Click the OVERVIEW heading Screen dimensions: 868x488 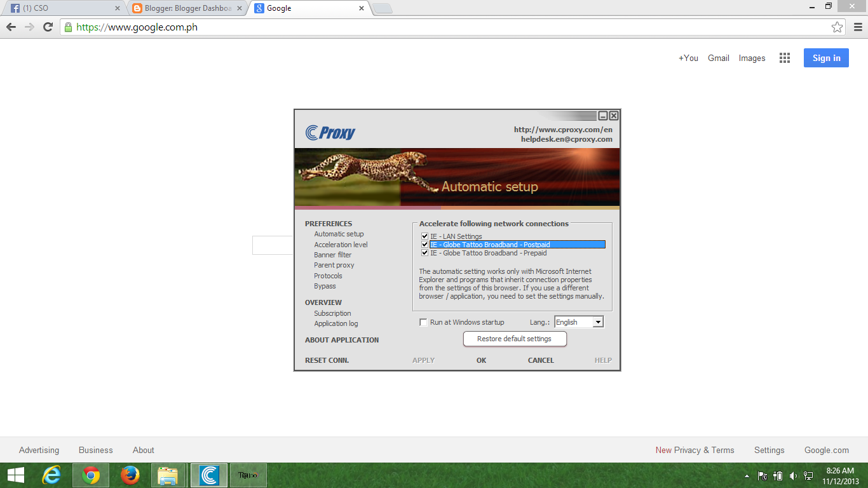tap(323, 302)
